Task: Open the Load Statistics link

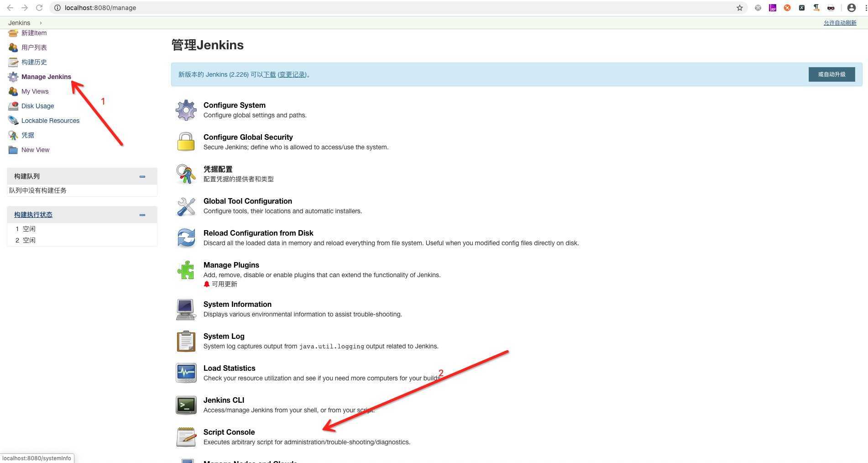Action: 230,368
